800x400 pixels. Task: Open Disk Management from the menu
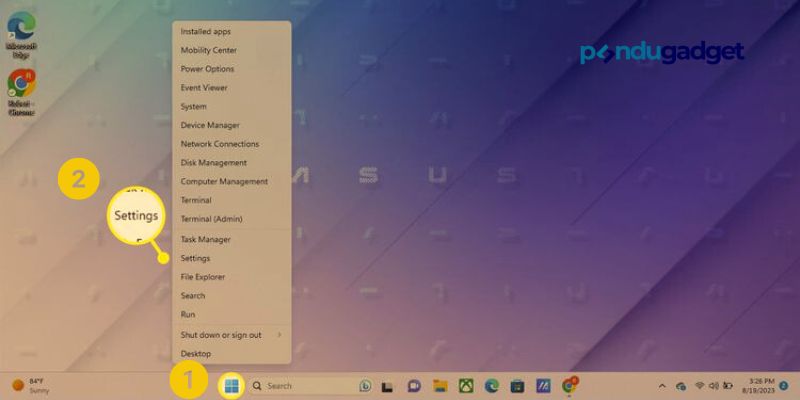point(232,163)
